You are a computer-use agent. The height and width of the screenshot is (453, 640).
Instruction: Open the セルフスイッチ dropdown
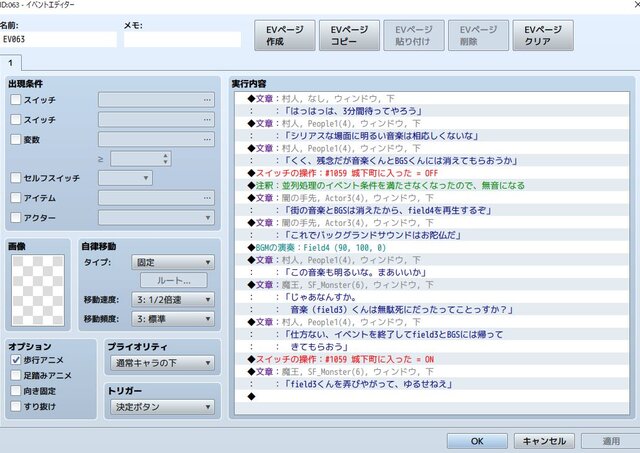[x=125, y=178]
